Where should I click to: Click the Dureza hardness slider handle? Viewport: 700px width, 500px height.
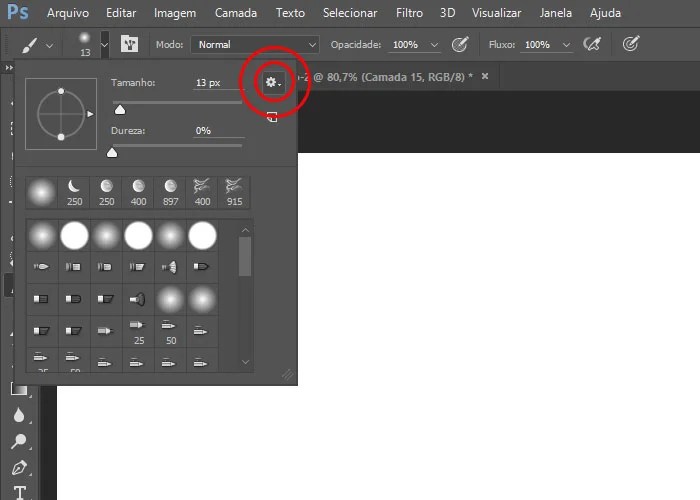112,153
